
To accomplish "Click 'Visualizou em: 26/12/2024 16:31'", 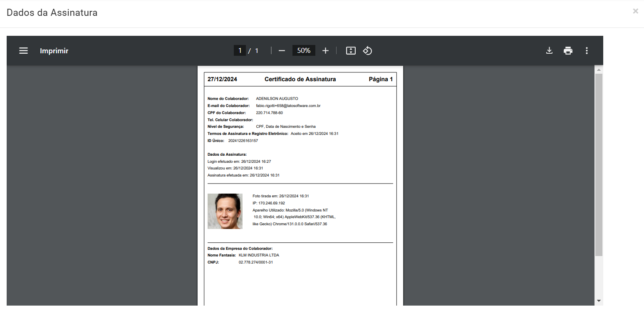I will pos(235,168).
